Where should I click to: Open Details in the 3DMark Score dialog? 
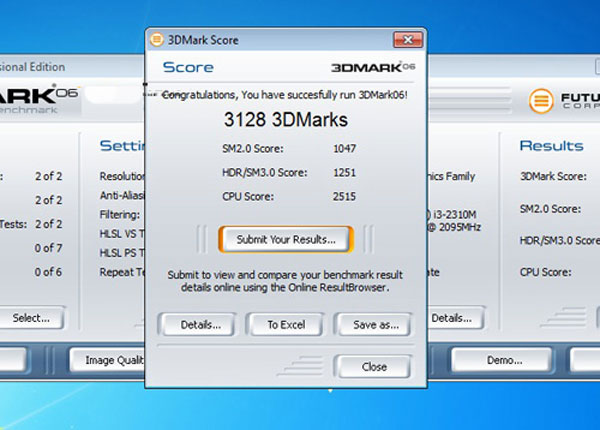[x=197, y=324]
